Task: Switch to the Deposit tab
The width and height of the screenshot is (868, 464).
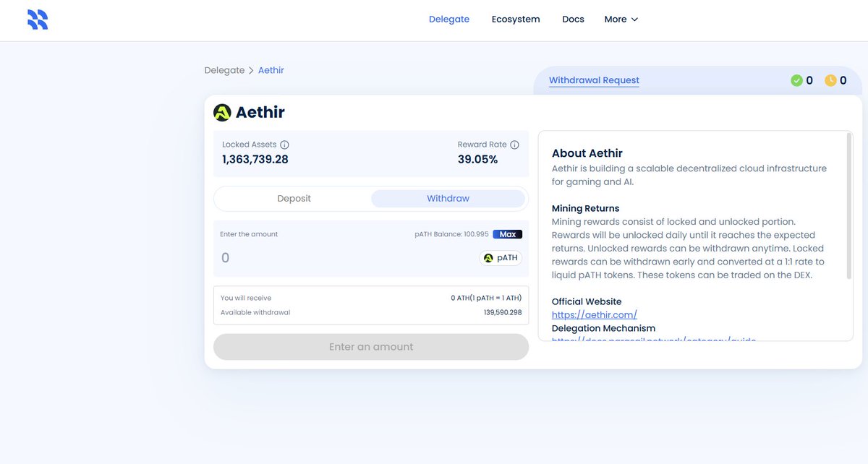Action: coord(294,199)
